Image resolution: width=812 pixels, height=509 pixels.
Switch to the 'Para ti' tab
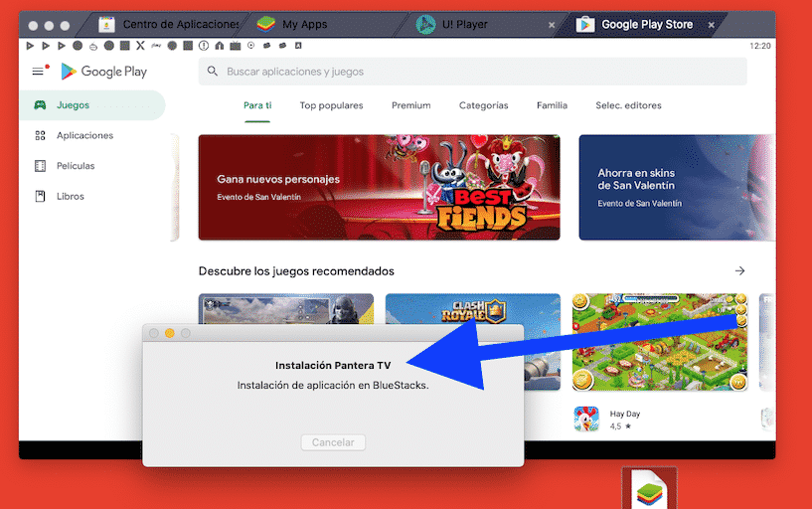pos(257,105)
